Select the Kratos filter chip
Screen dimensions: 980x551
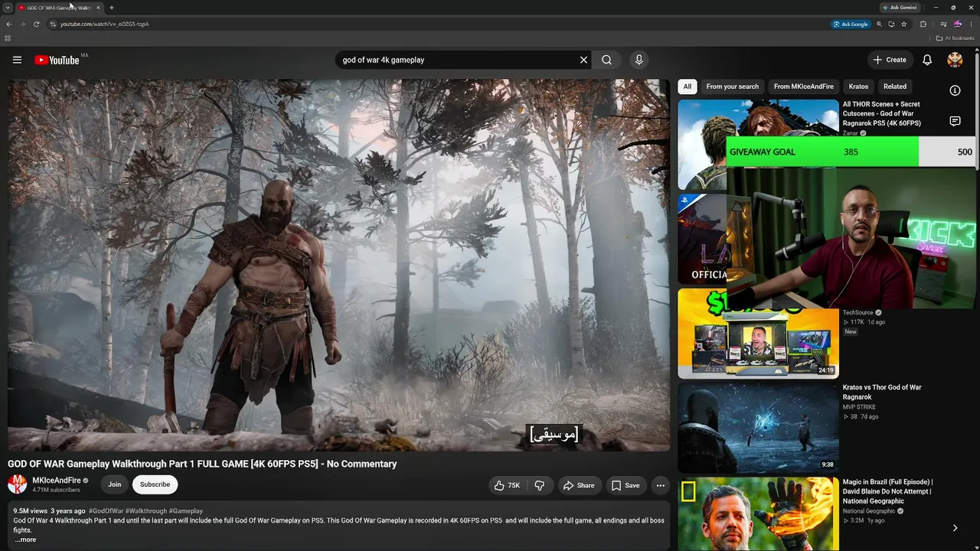point(858,86)
